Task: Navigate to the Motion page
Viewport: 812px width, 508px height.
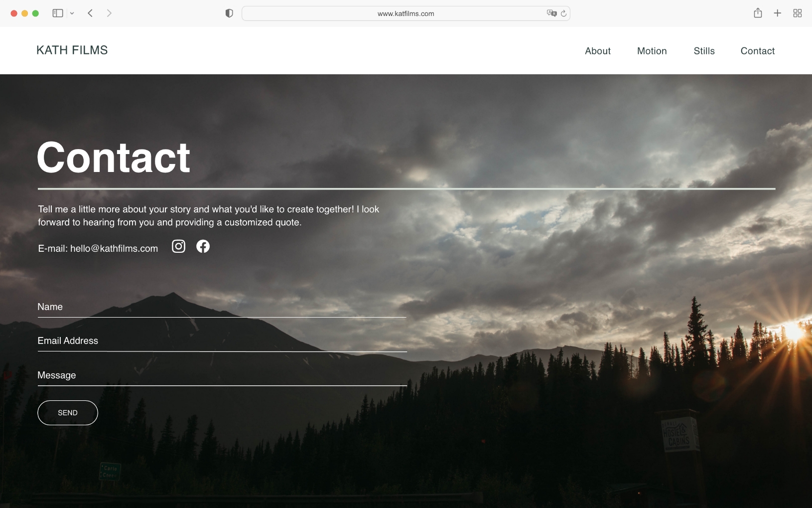Action: (x=652, y=51)
